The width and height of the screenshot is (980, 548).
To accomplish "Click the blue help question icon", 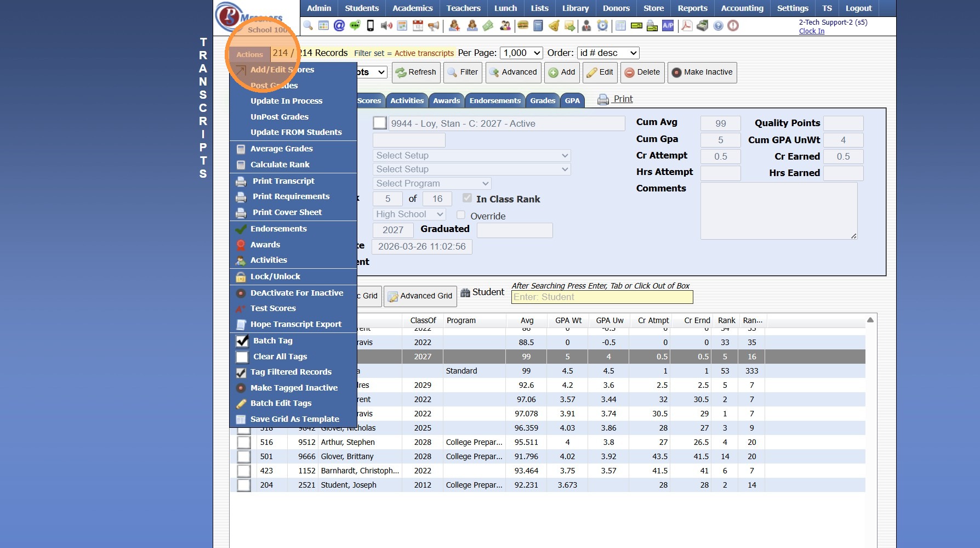I will click(x=718, y=26).
